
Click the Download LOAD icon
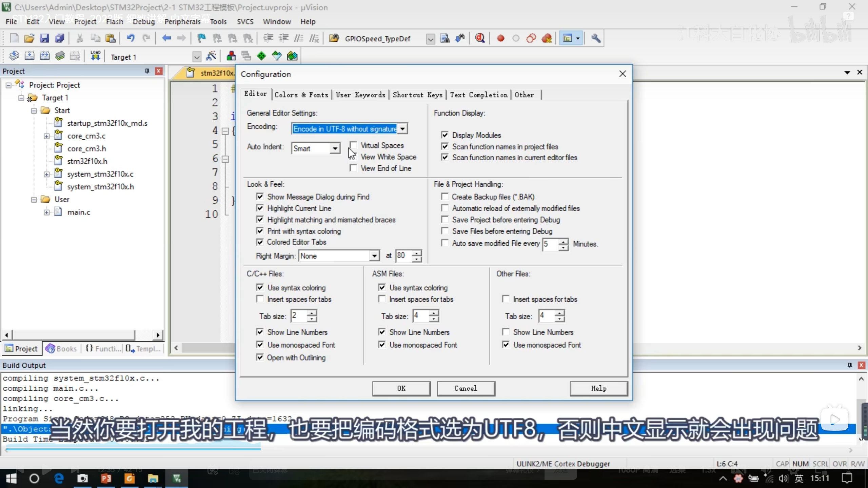pos(95,56)
